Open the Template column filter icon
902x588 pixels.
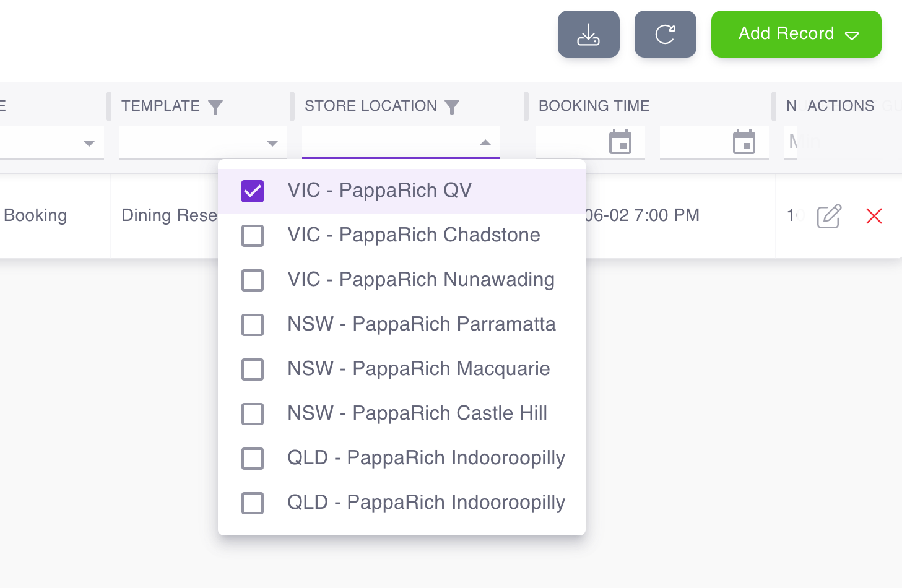coord(215,107)
